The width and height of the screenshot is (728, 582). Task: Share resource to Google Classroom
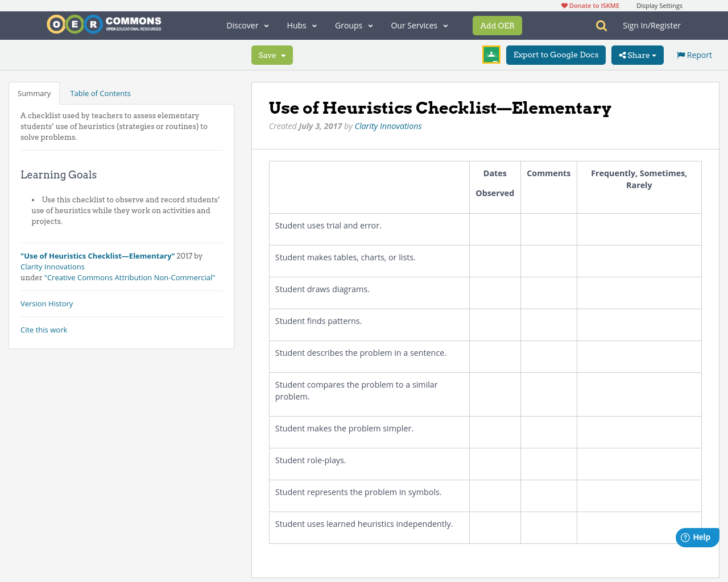click(491, 55)
